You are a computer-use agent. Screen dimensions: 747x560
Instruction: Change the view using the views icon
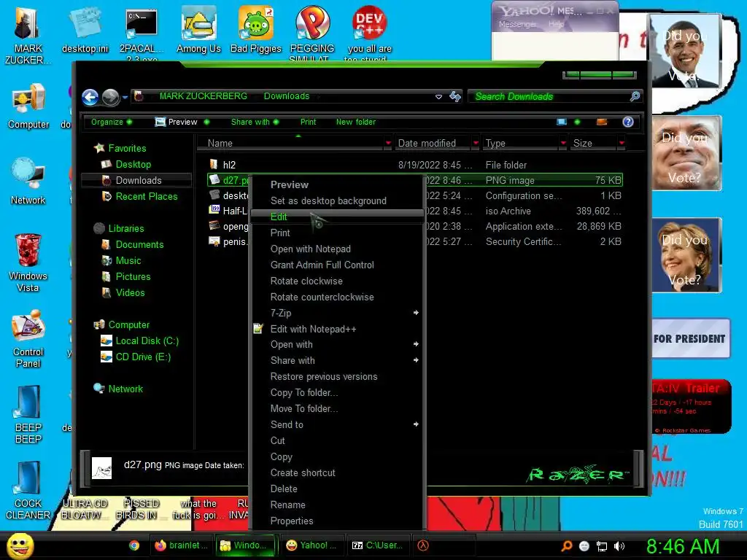pos(562,122)
